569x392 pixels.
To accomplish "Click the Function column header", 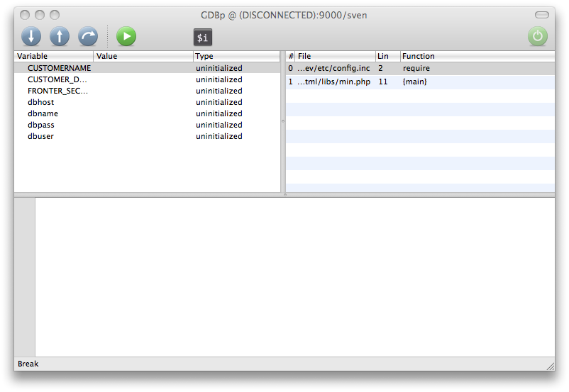I will coord(475,56).
